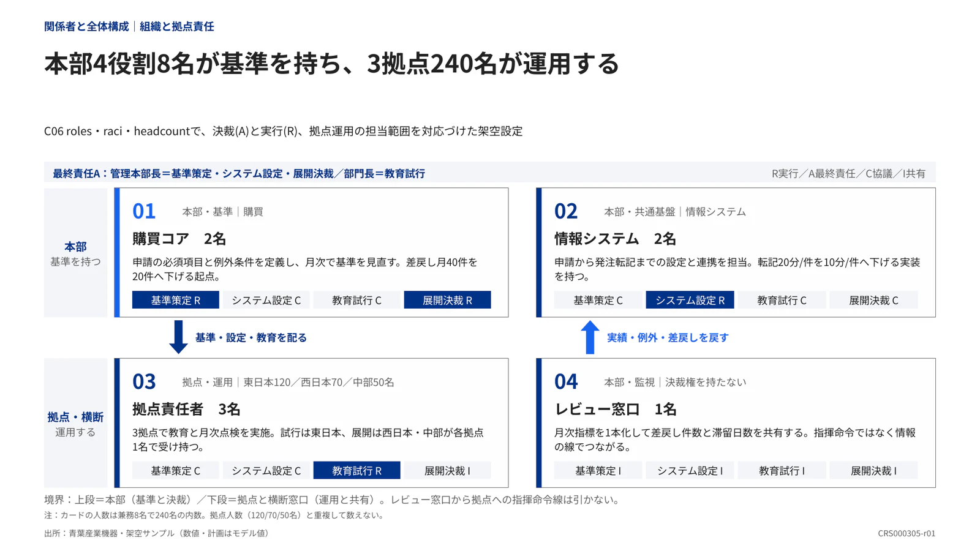Click the 拠点・横断 row label
Image resolution: width=980 pixels, height=551 pixels.
tap(75, 417)
